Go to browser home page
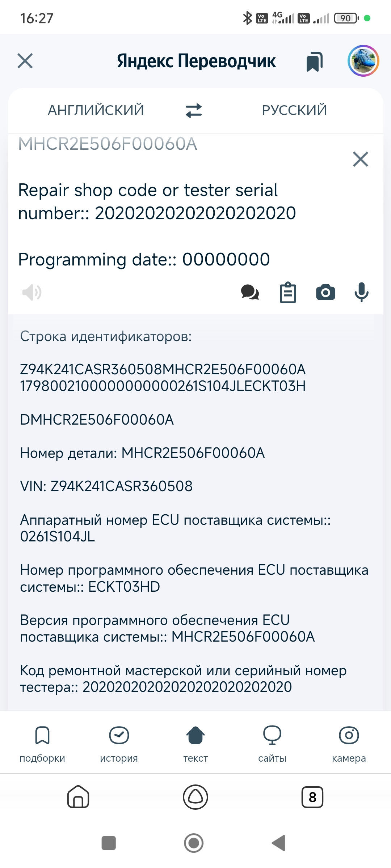The height and width of the screenshot is (868, 391). [78, 797]
